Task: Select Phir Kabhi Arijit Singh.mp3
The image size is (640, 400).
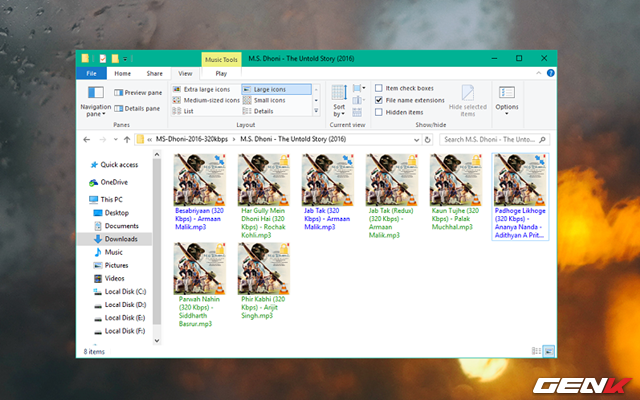Action: 264,281
